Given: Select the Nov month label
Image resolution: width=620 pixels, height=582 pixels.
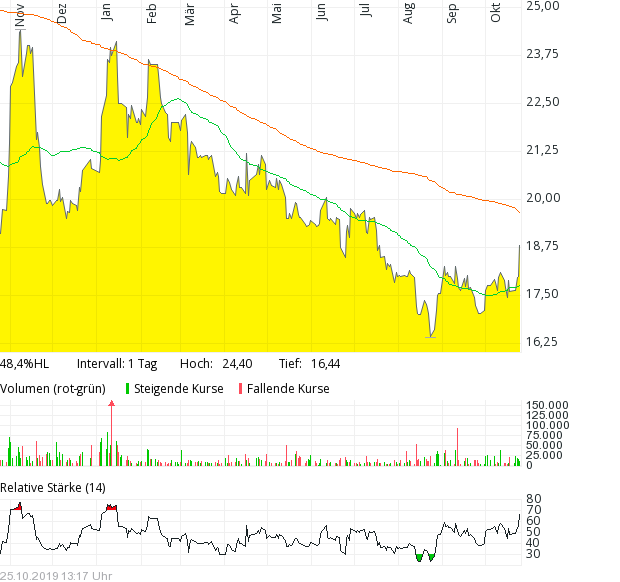Looking at the screenshot, I should pyautogui.click(x=19, y=17).
